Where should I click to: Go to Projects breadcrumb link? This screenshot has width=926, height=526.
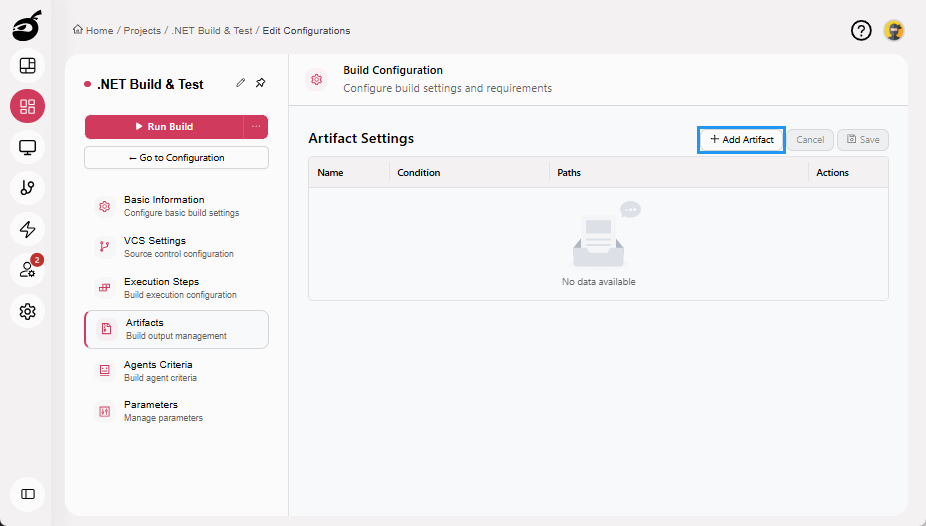[142, 31]
